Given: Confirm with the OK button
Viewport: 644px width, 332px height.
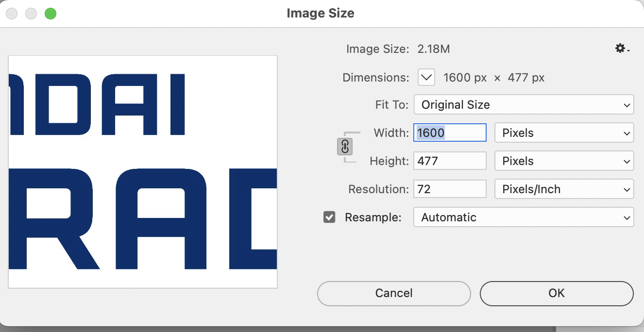Looking at the screenshot, I should click(x=557, y=293).
